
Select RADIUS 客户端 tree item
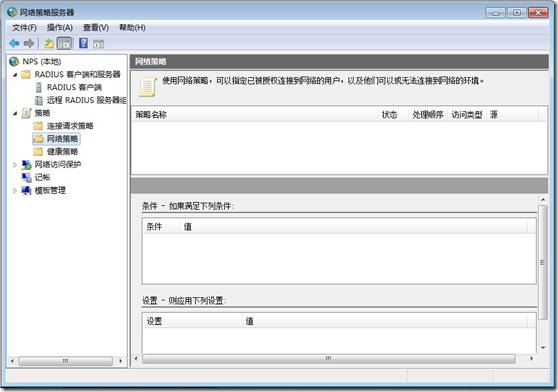(74, 87)
